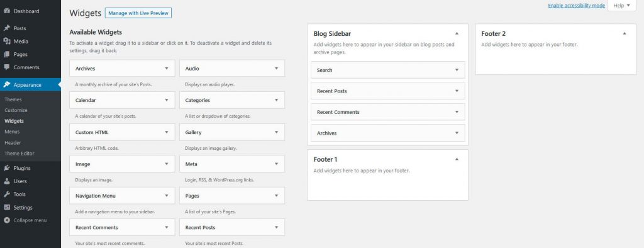Collapse the Blog Sidebar panel arrow
Image resolution: width=644 pixels, height=248 pixels.
pyautogui.click(x=457, y=33)
